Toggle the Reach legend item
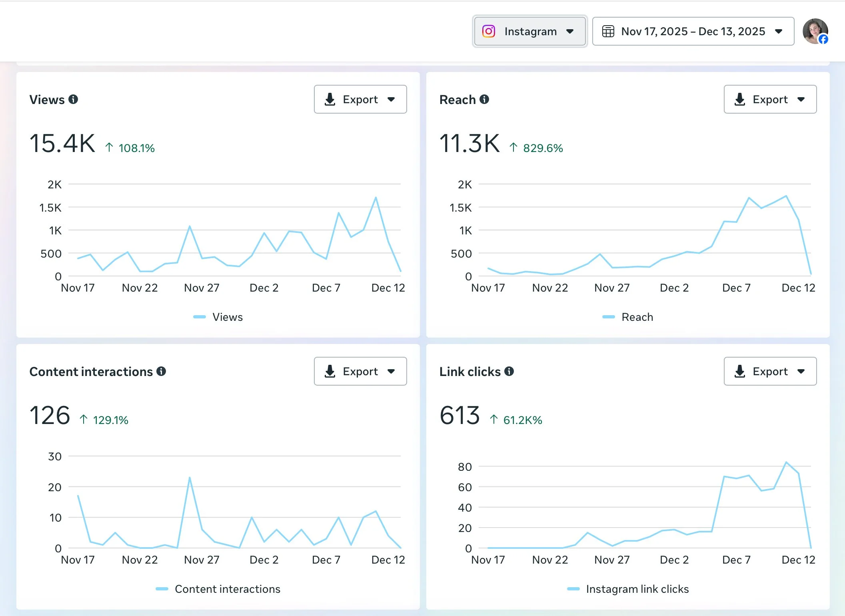Viewport: 845px width, 616px height. [x=637, y=317]
